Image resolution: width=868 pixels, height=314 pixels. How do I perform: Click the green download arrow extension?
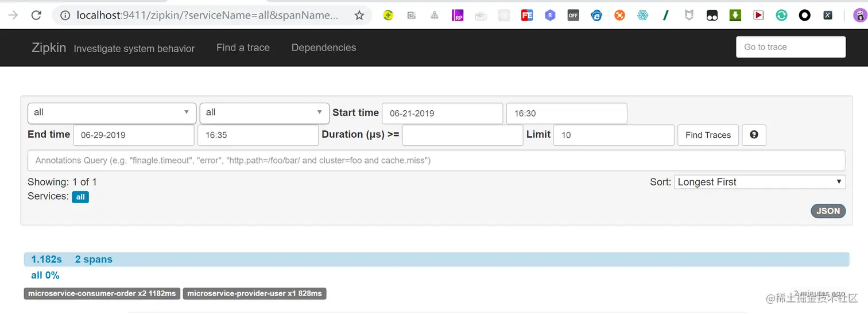coord(735,15)
